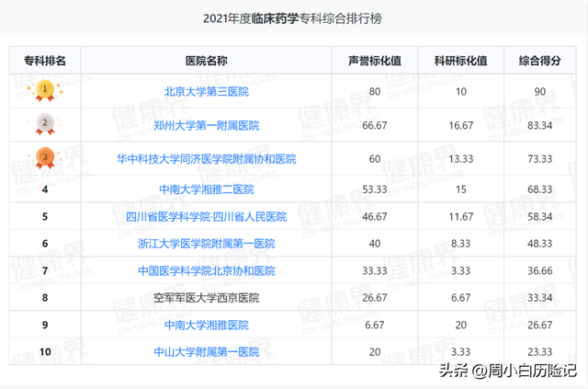588x389 pixels.
Task: Open the 郑州大学第一附属医院 link
Action: click(x=206, y=125)
